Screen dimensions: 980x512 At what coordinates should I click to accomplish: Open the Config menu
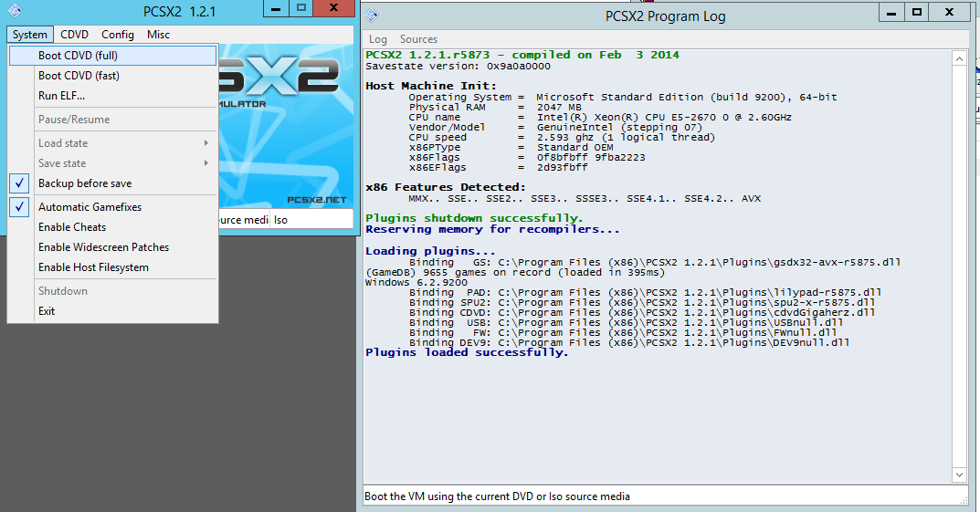point(118,35)
